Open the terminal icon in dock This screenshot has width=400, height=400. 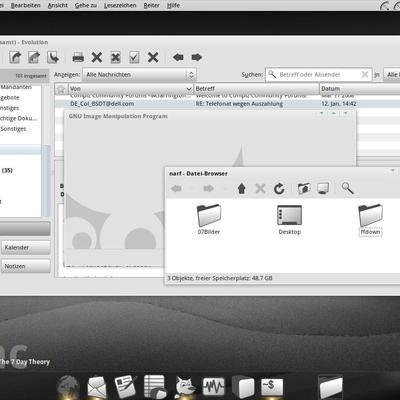click(272, 387)
